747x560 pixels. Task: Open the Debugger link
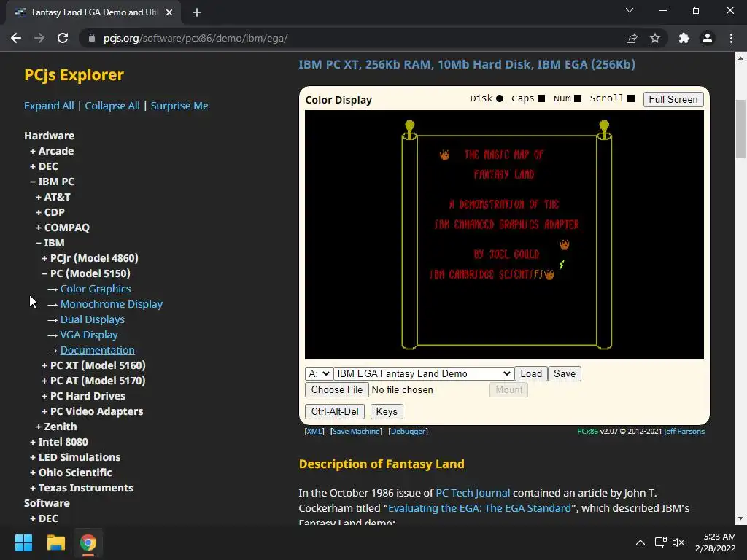click(x=409, y=432)
